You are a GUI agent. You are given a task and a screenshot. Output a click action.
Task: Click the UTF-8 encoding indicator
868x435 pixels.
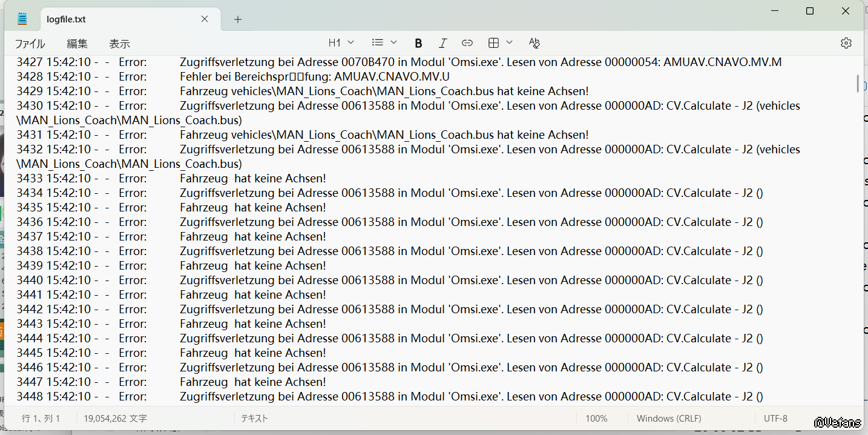(x=775, y=418)
